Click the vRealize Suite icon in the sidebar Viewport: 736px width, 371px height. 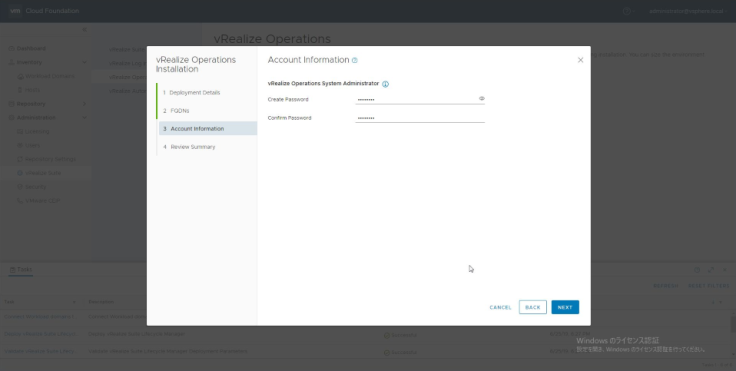(x=20, y=173)
